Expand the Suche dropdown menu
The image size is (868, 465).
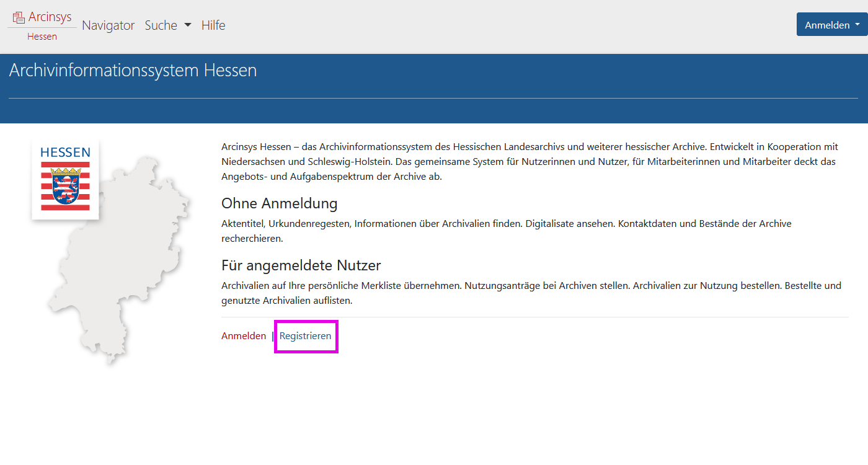click(x=168, y=25)
